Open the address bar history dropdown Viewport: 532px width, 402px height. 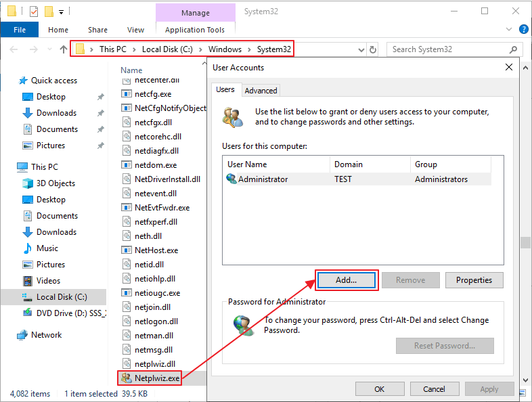pyautogui.click(x=361, y=50)
